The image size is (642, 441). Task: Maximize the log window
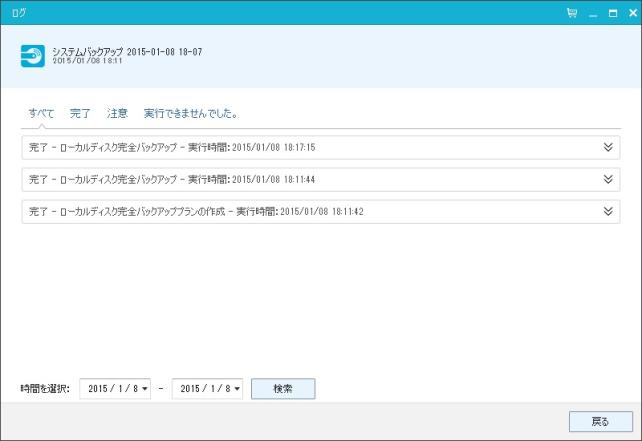click(x=613, y=13)
